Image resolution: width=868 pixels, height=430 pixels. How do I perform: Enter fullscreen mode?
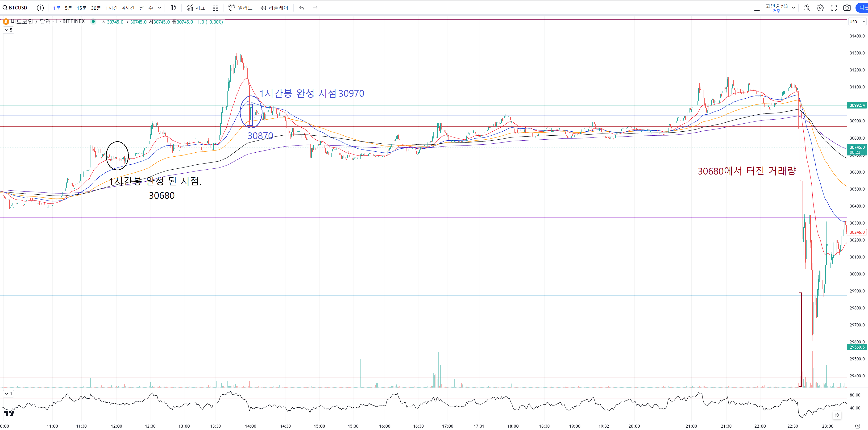click(834, 8)
